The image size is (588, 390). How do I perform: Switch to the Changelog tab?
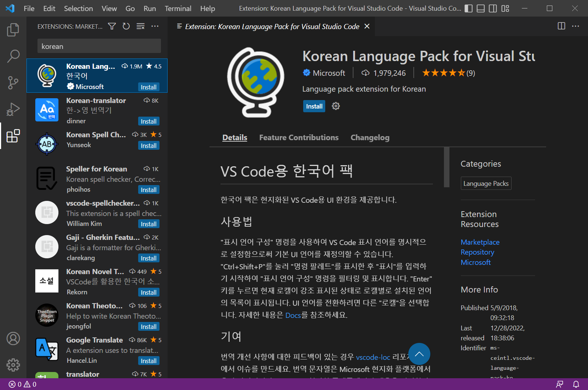[x=370, y=138]
